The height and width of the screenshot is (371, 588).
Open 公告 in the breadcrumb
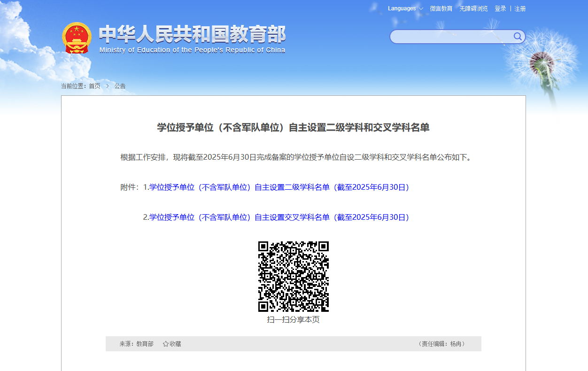click(120, 86)
